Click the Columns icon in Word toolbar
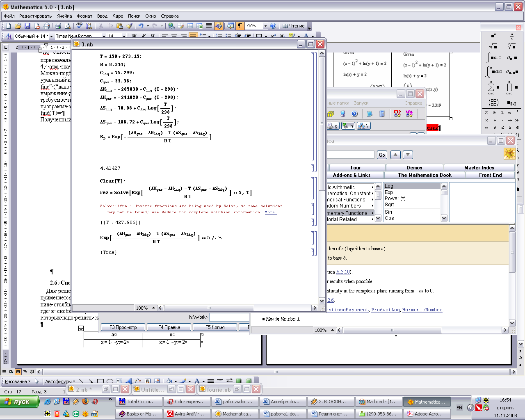The height and width of the screenshot is (420, 525). click(209, 26)
